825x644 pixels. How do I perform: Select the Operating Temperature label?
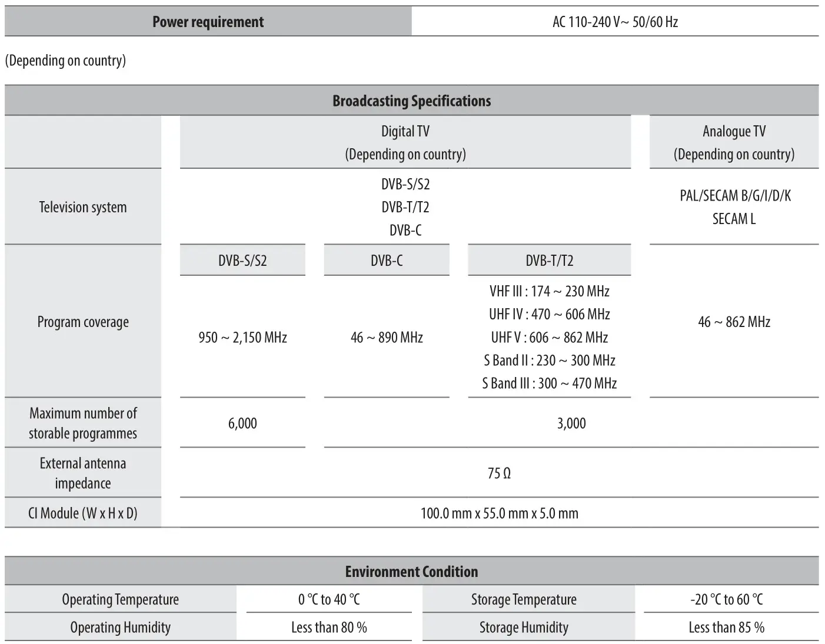click(120, 600)
